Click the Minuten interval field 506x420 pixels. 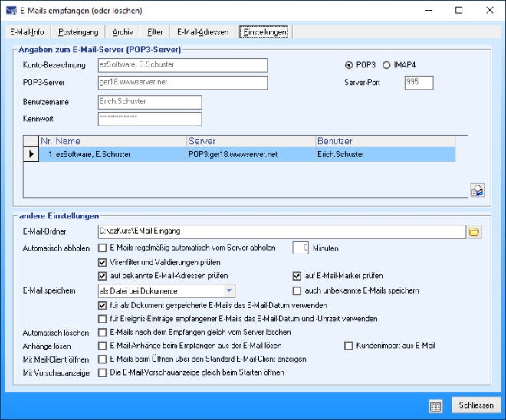pos(301,248)
